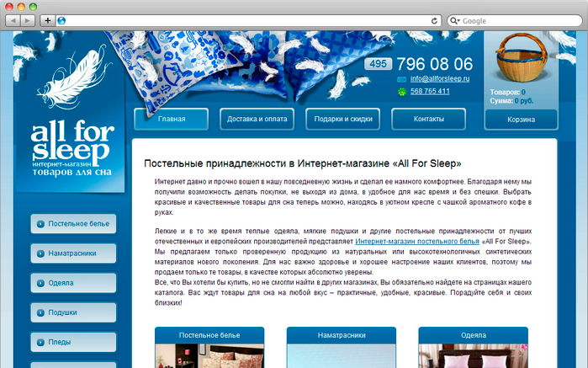Reload the page with the refresh icon
The height and width of the screenshot is (368, 588).
pyautogui.click(x=434, y=21)
